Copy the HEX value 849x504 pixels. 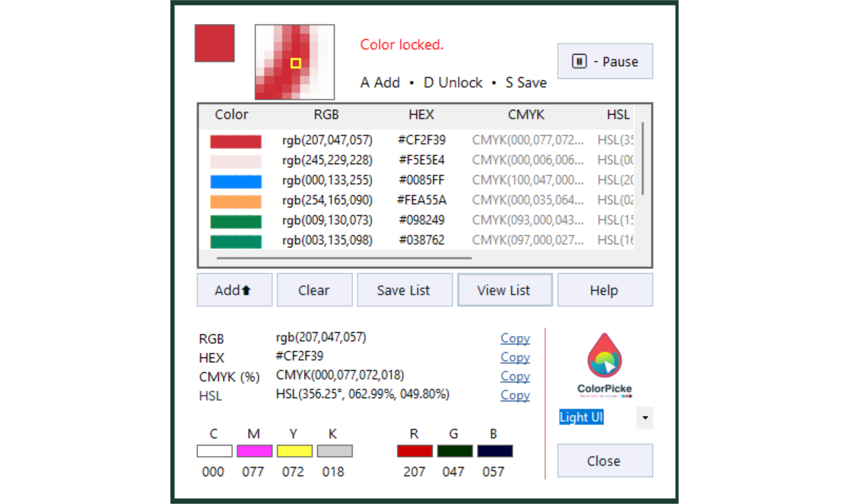click(x=515, y=357)
